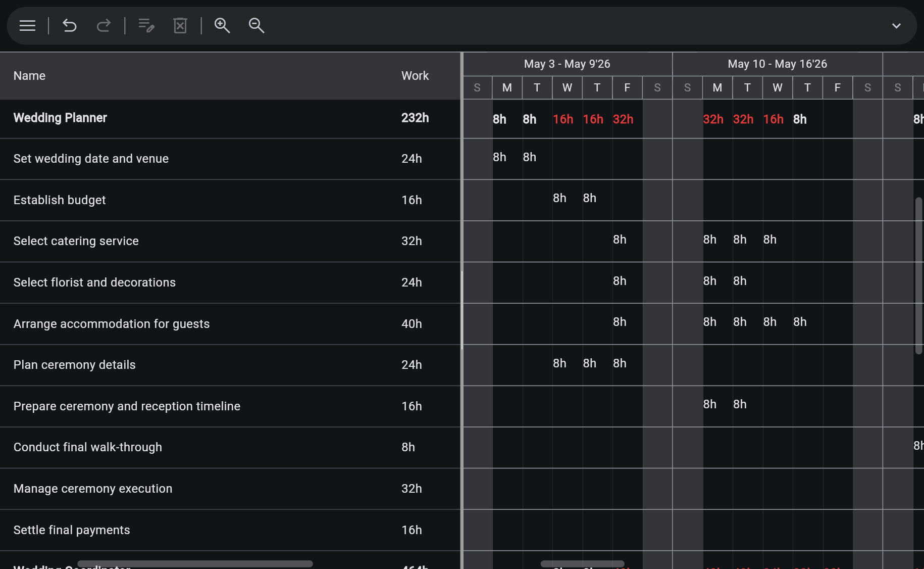Delete the selected task
The image size is (924, 569).
pyautogui.click(x=180, y=25)
